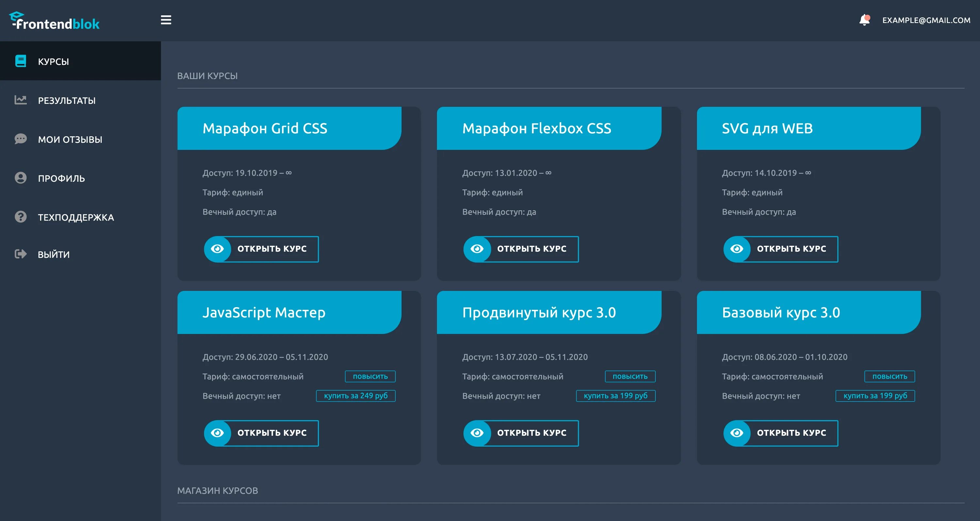
Task: Open the Результаты menu item
Action: point(67,100)
